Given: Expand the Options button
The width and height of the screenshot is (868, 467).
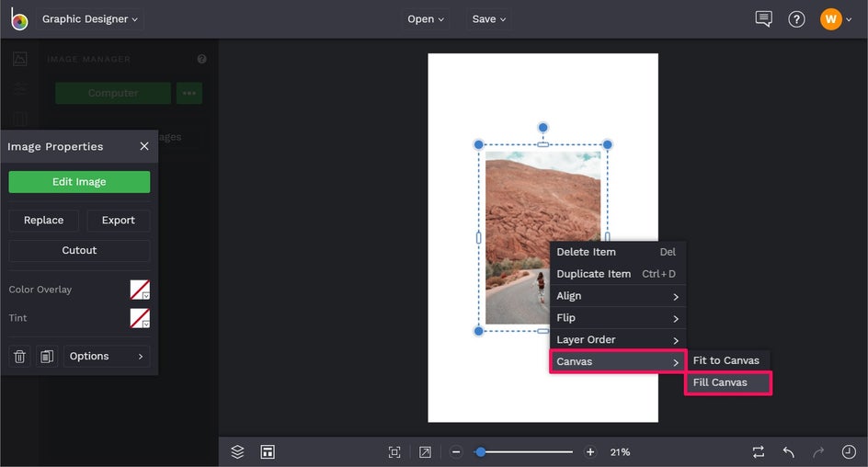Looking at the screenshot, I should (x=107, y=357).
